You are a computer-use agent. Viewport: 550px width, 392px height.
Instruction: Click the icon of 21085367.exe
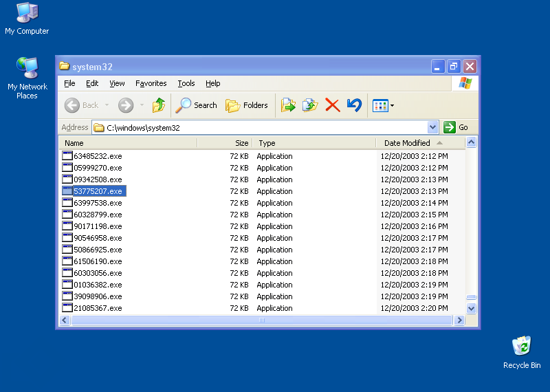point(67,307)
